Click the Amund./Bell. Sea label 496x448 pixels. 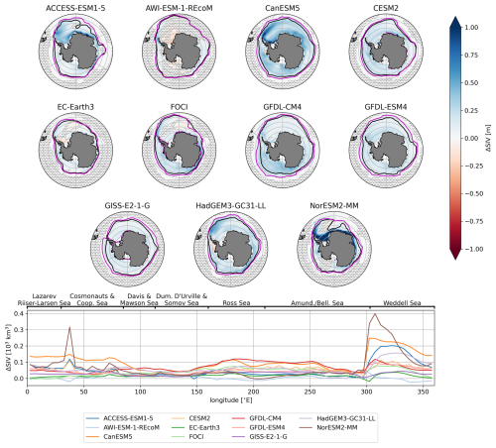click(x=317, y=303)
